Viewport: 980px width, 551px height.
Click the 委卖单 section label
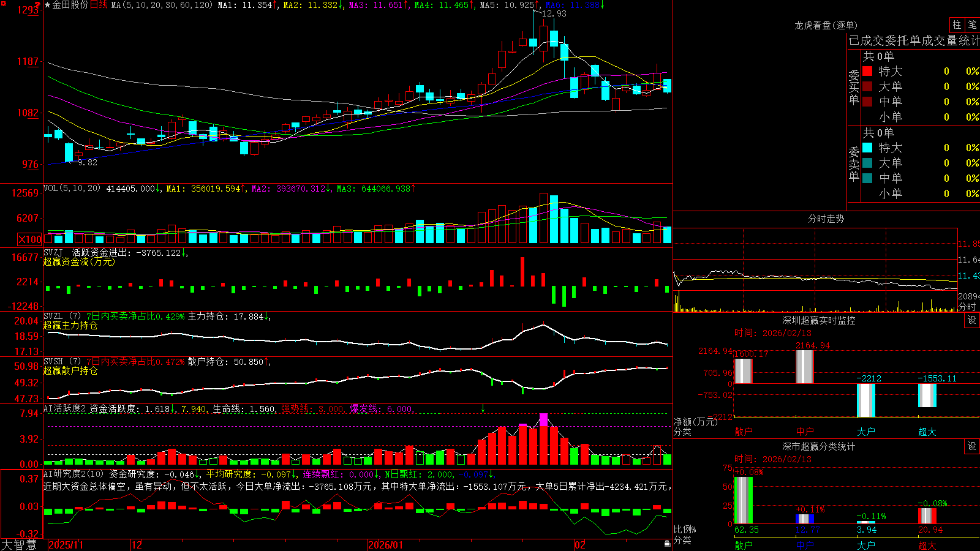[x=854, y=163]
